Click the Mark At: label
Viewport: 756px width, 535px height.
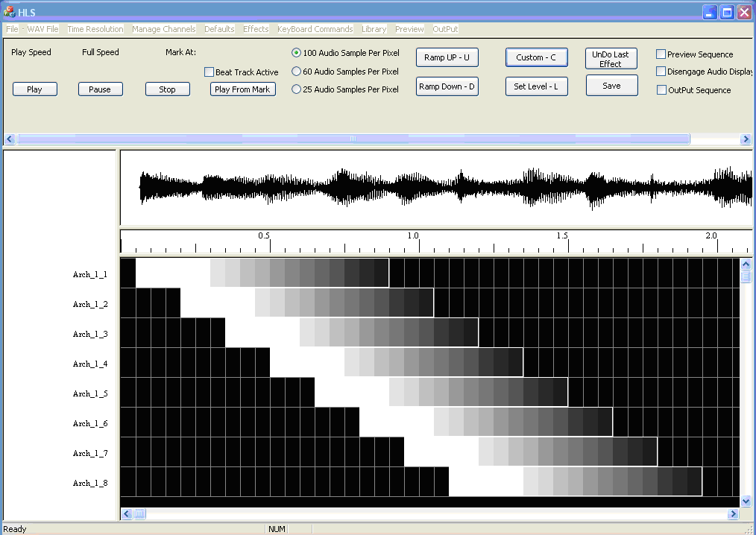(181, 52)
